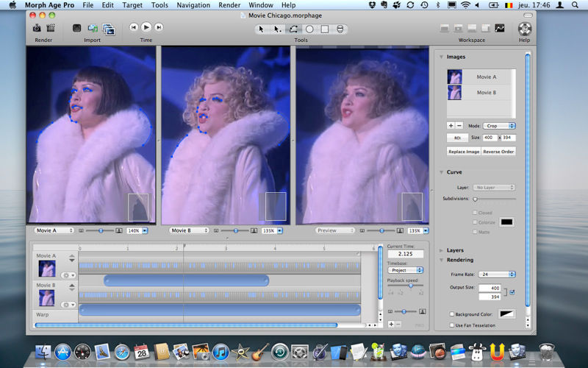Open the Tools menu
588x368 pixels.
[x=159, y=5]
